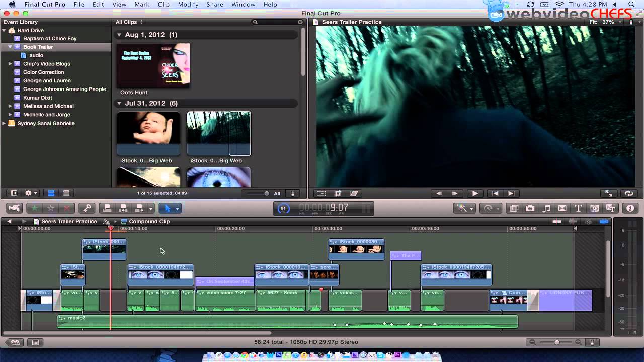The width and height of the screenshot is (644, 362).
Task: Select the Crop tool in viewer
Action: (338, 193)
